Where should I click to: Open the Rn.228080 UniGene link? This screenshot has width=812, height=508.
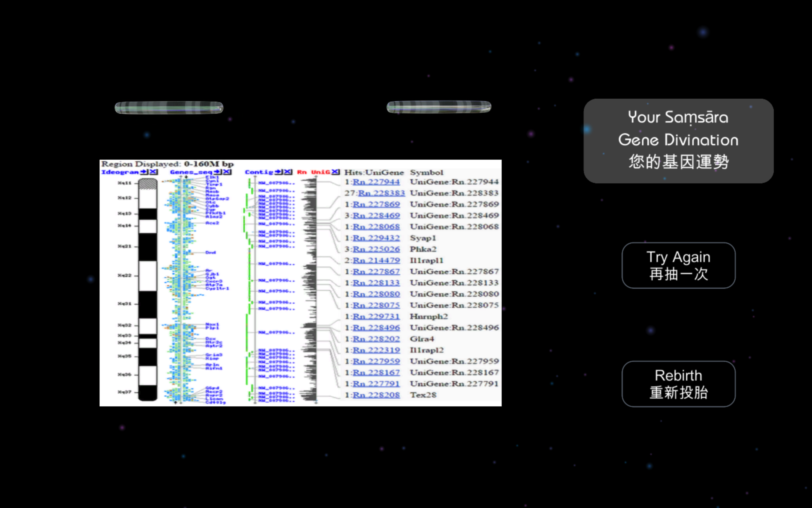[x=376, y=294]
